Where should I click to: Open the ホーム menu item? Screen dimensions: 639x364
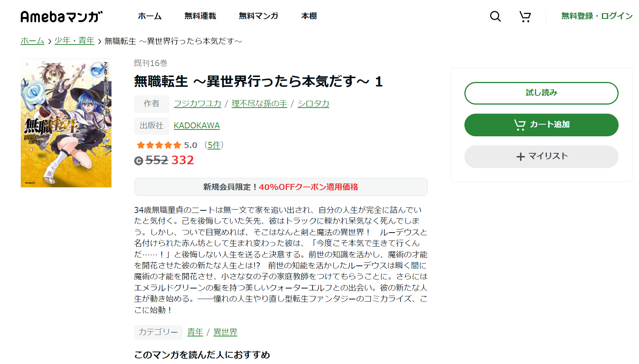pyautogui.click(x=150, y=16)
